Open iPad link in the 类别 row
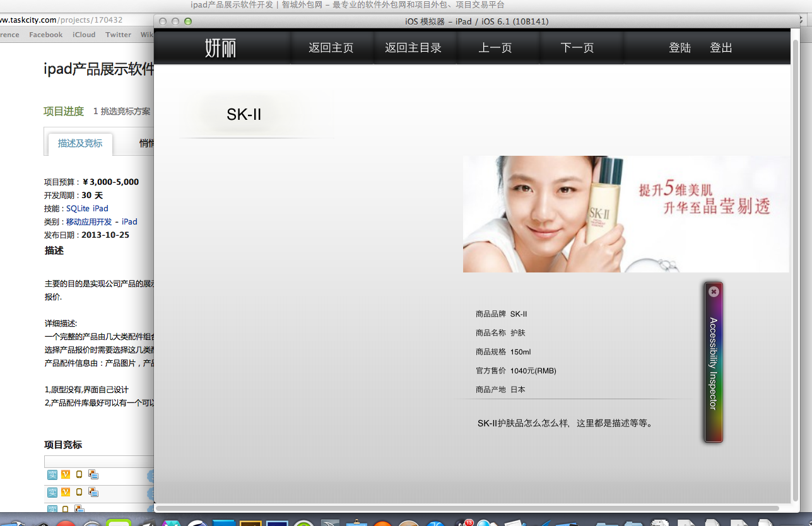Image resolution: width=812 pixels, height=526 pixels. (x=129, y=221)
